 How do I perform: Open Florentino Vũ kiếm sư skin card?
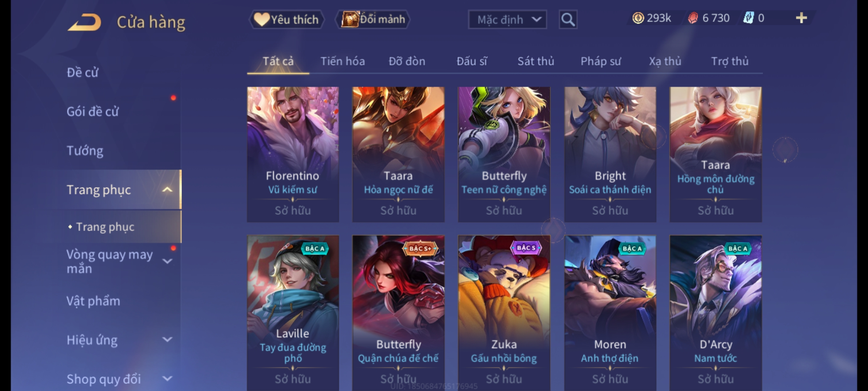coord(293,154)
